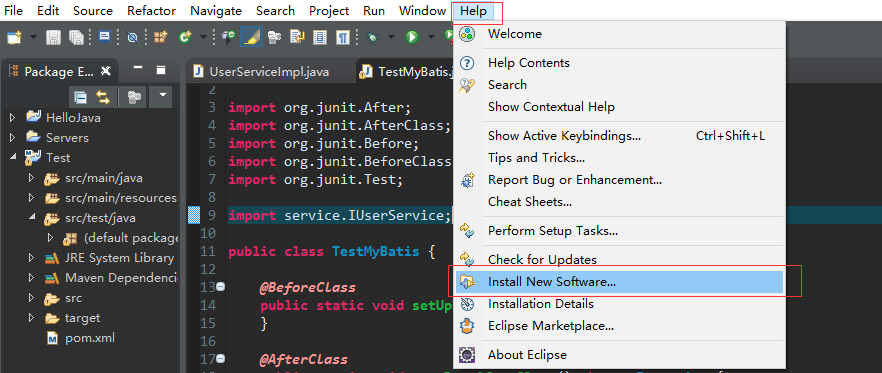Image resolution: width=882 pixels, height=373 pixels.
Task: Choose Tips and Tricks… item
Action: [619, 158]
